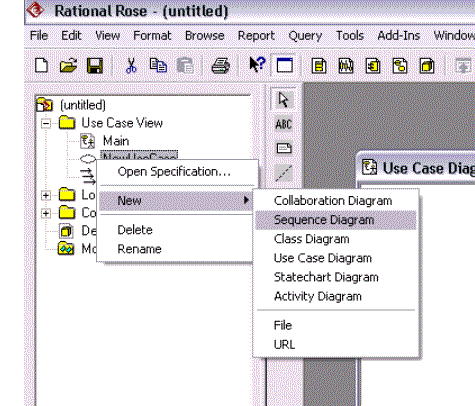Click the associations arrows icon in tree

[89, 177]
